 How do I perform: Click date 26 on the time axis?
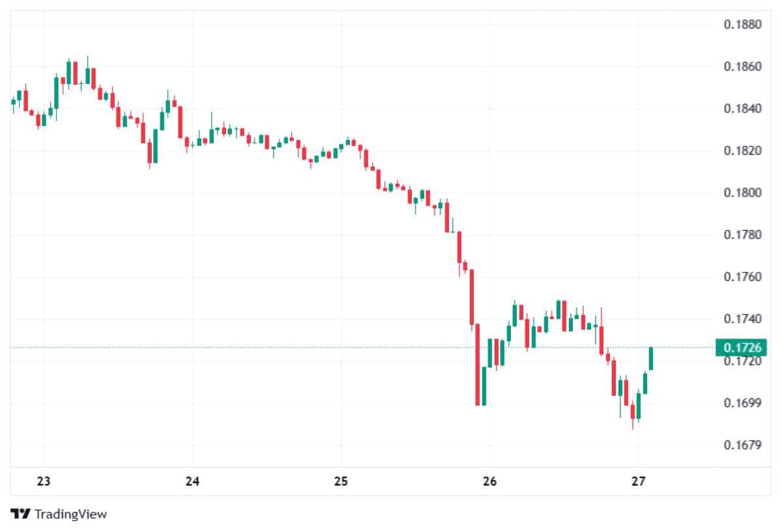[489, 482]
